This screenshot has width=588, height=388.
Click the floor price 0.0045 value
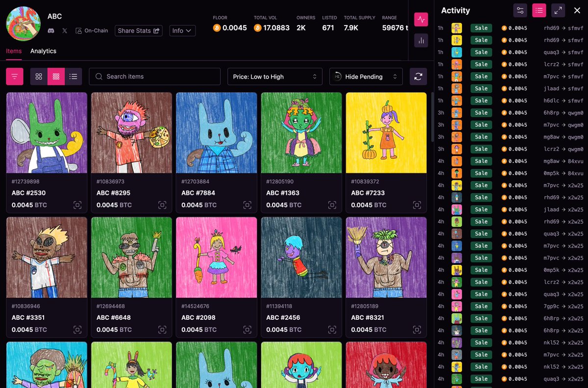click(235, 28)
